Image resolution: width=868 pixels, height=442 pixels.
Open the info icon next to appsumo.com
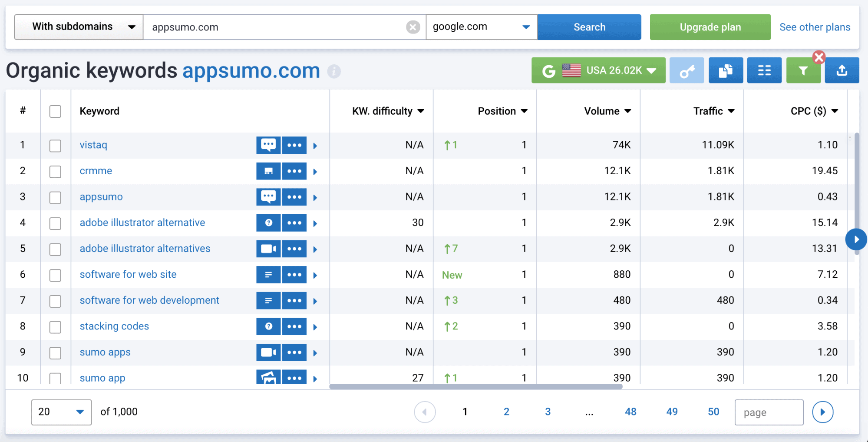[x=334, y=71]
